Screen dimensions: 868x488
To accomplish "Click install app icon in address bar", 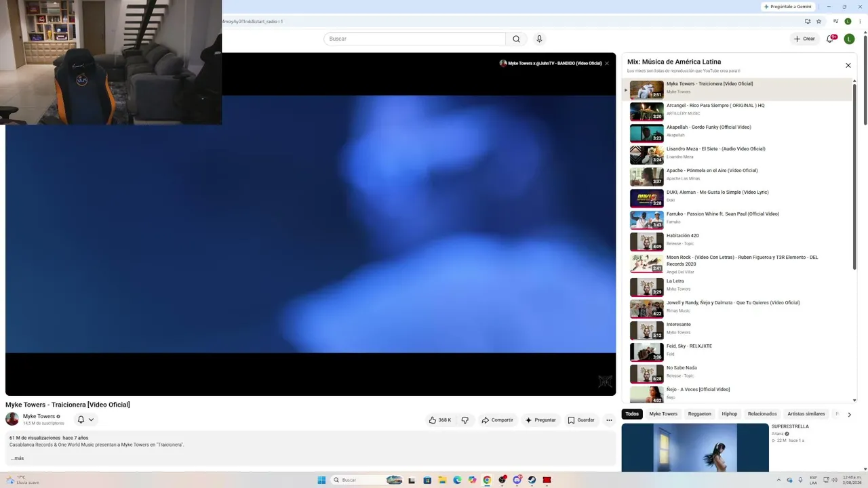I will 808,21.
